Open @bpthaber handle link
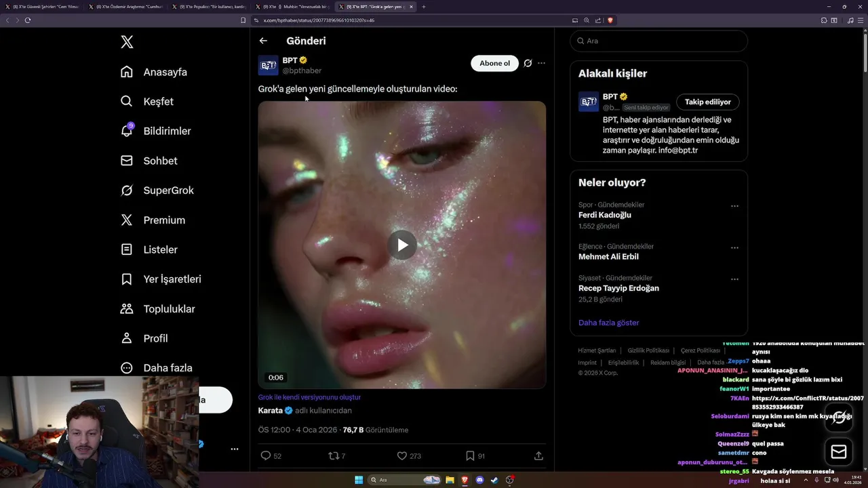The image size is (868, 488). 302,70
